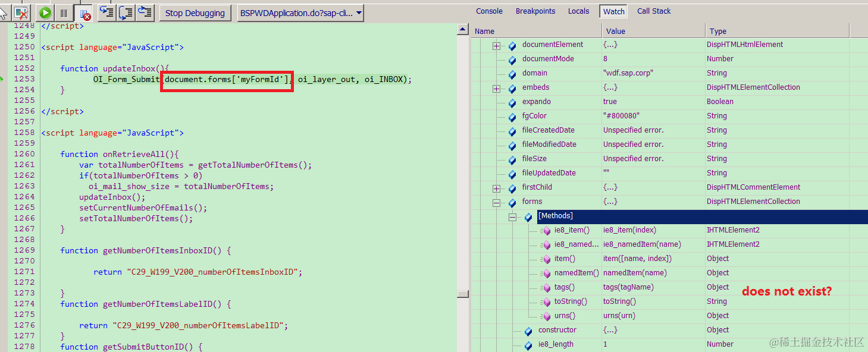
Task: Click the break on error icon
Action: click(x=84, y=12)
